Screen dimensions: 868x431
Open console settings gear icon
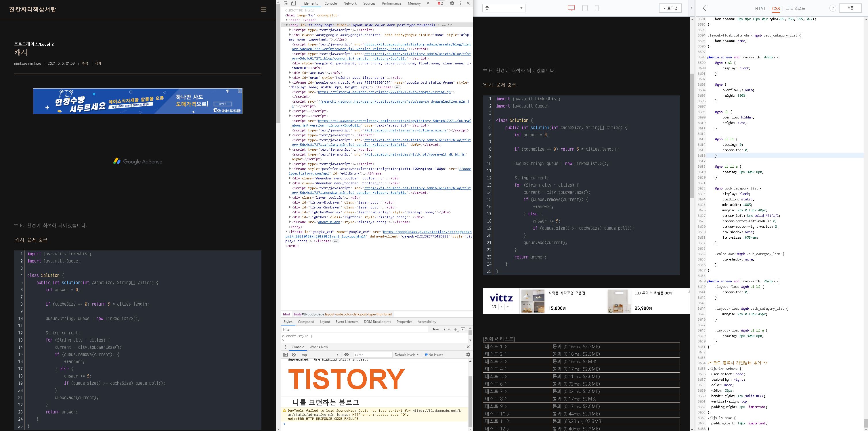coord(468,355)
